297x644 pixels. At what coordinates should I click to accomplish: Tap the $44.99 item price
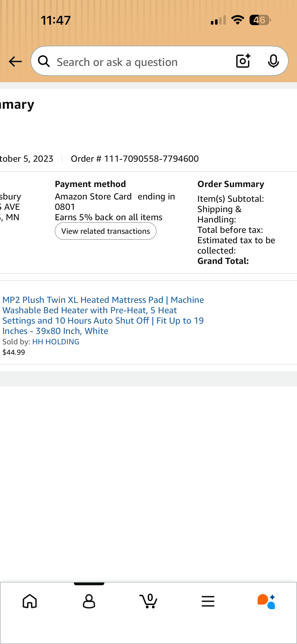[14, 352]
